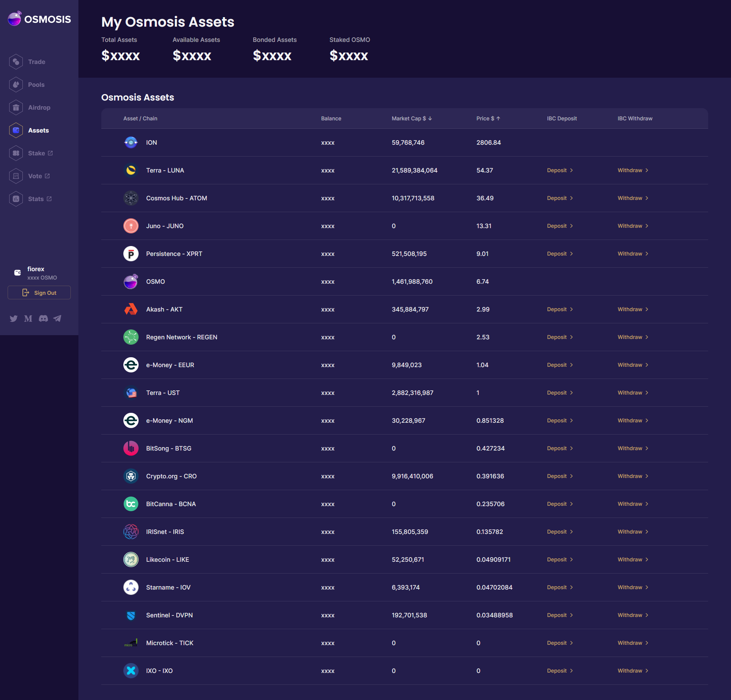Click the Telegram paper-plane icon
This screenshot has height=700, width=731.
57,318
